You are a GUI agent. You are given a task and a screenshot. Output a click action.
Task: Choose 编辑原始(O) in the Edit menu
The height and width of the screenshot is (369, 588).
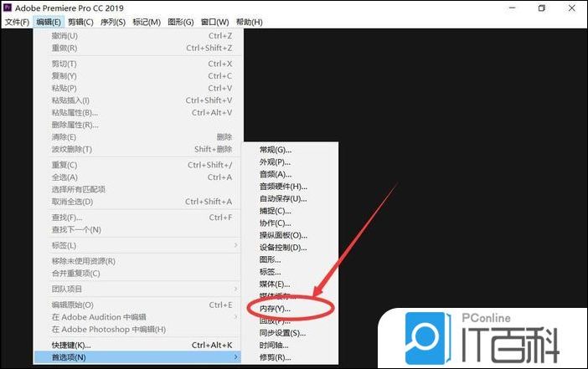click(137, 305)
